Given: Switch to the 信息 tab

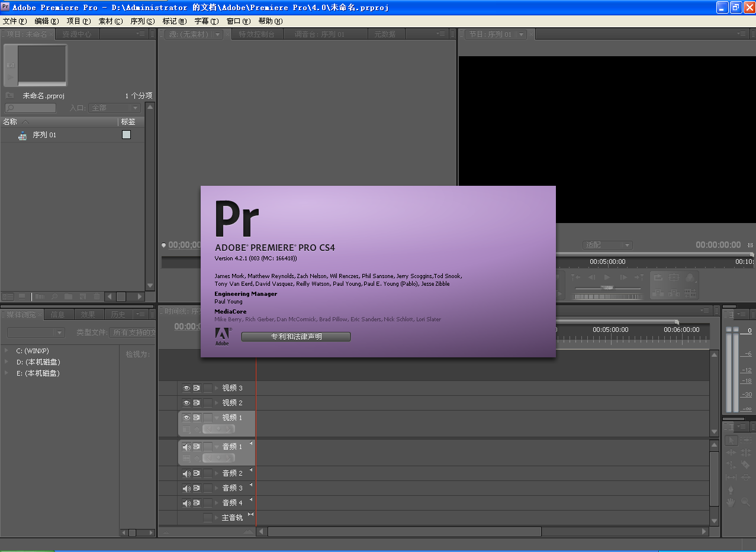Looking at the screenshot, I should click(x=58, y=315).
